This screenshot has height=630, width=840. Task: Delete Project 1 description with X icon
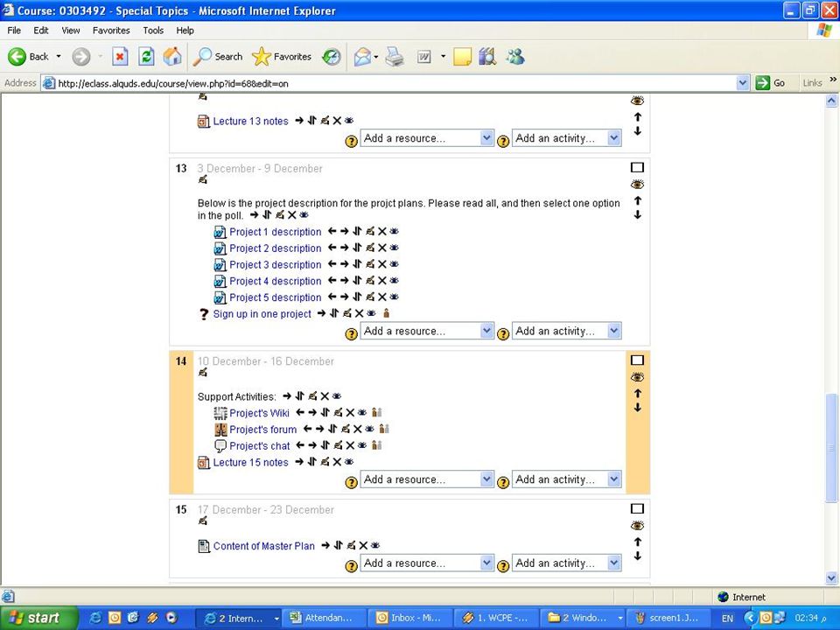point(382,231)
